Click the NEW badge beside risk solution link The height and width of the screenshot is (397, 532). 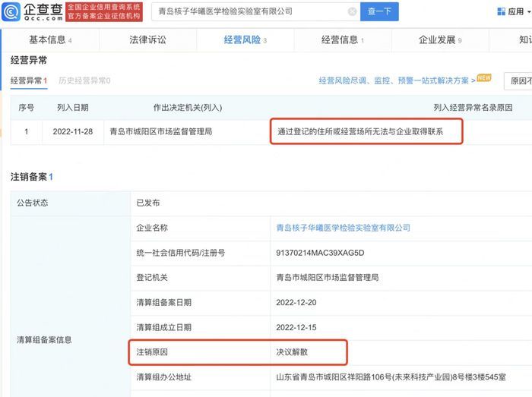coord(484,78)
